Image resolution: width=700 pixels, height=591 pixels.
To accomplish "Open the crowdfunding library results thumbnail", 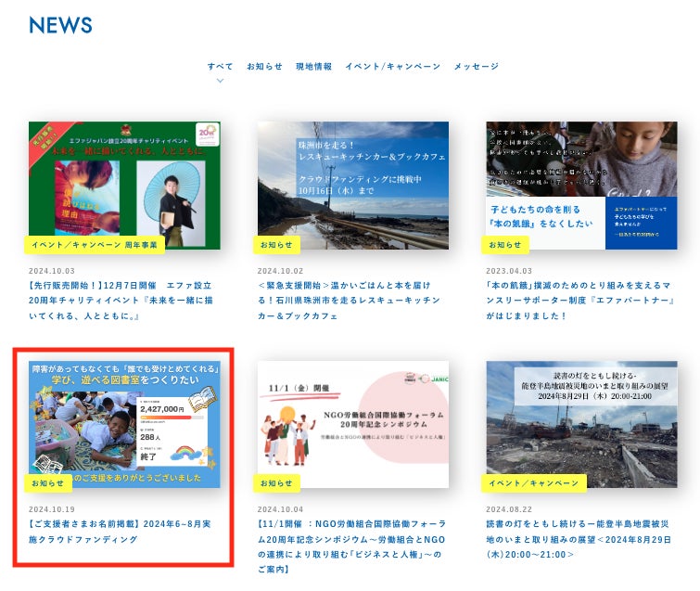I will click(123, 422).
